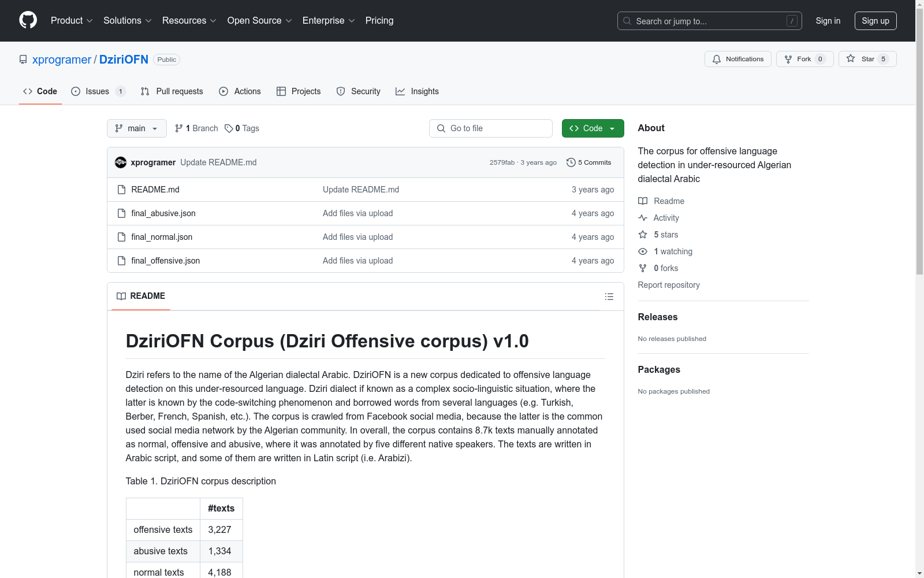
Task: Click the commit history clock icon
Action: coord(571,162)
